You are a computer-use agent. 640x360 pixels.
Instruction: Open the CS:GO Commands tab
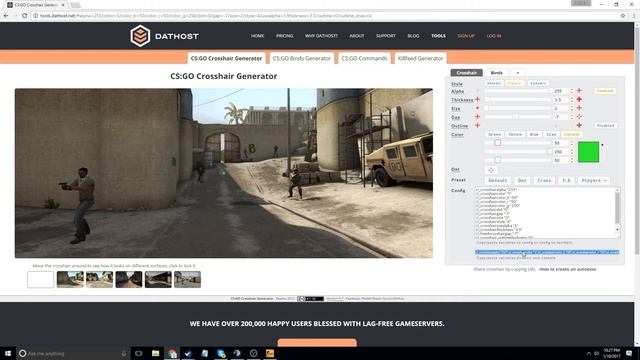click(x=364, y=58)
